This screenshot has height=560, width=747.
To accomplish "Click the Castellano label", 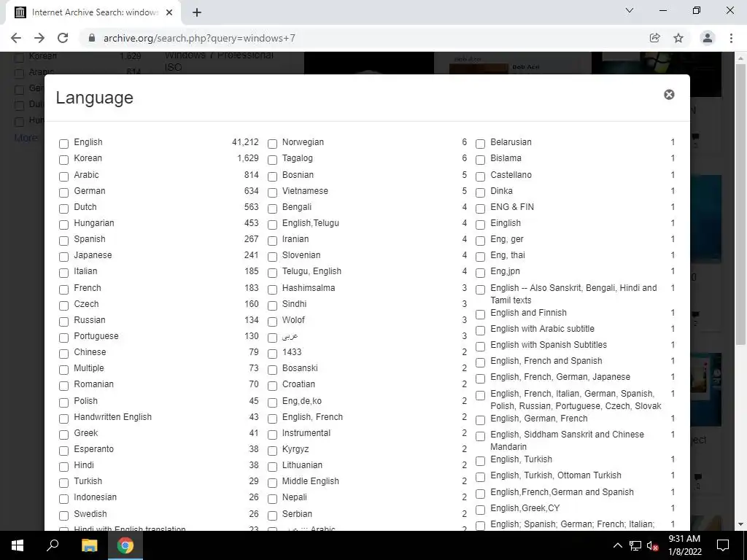I will [511, 175].
